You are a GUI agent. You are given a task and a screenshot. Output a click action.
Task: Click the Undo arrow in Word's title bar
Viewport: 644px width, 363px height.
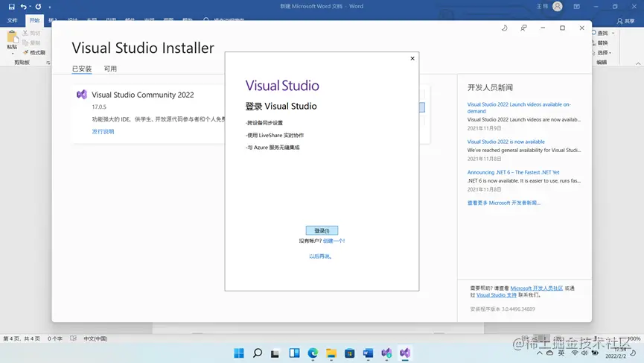click(x=23, y=7)
